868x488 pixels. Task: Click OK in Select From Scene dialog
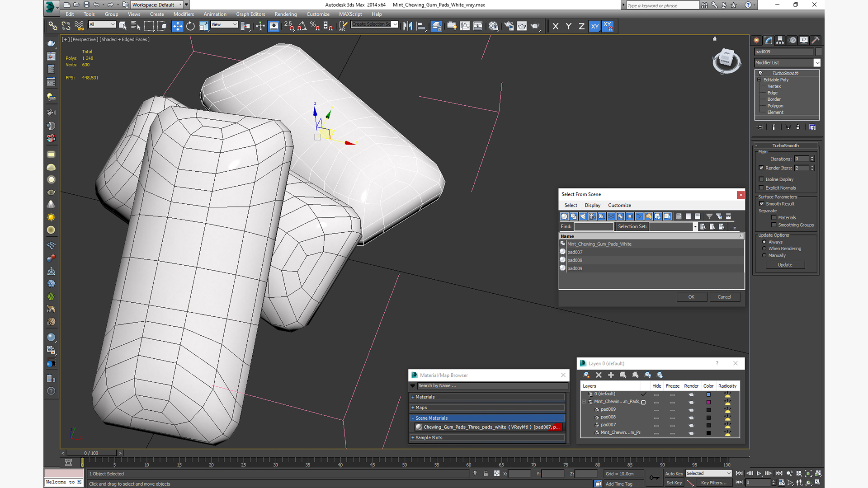(x=691, y=297)
